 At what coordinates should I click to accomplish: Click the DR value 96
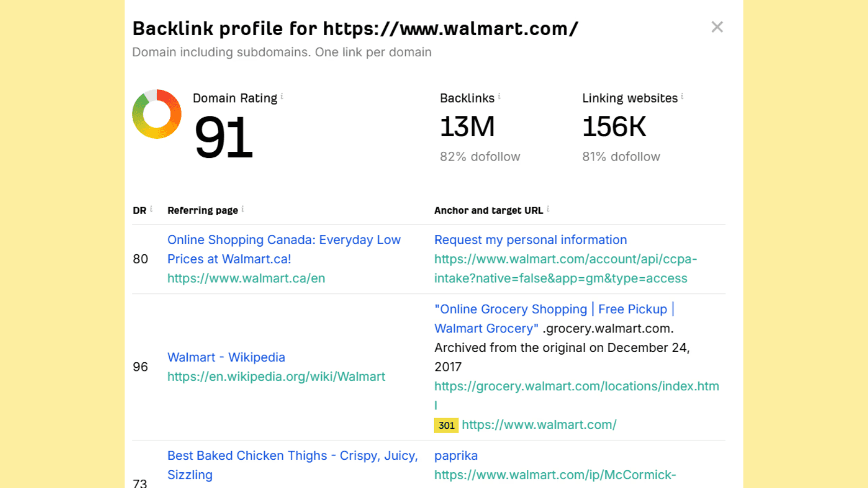(x=141, y=367)
